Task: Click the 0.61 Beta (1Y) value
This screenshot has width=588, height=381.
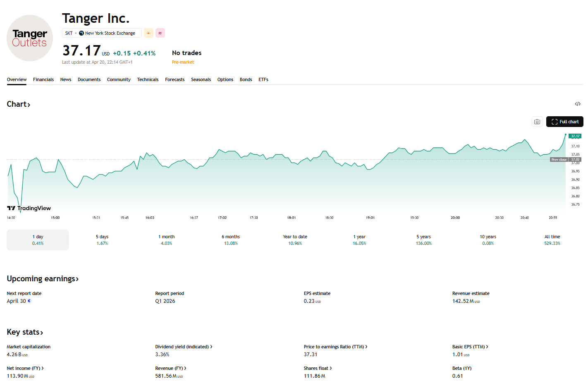Action: [457, 376]
